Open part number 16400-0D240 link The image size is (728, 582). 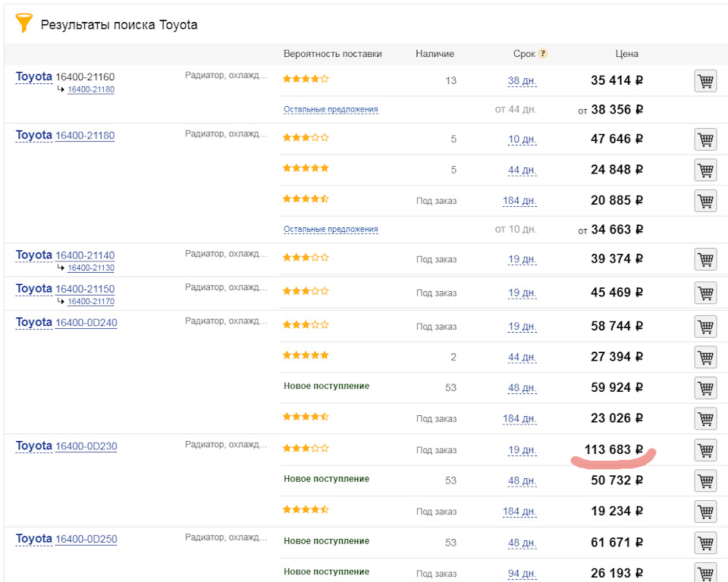pyautogui.click(x=86, y=323)
